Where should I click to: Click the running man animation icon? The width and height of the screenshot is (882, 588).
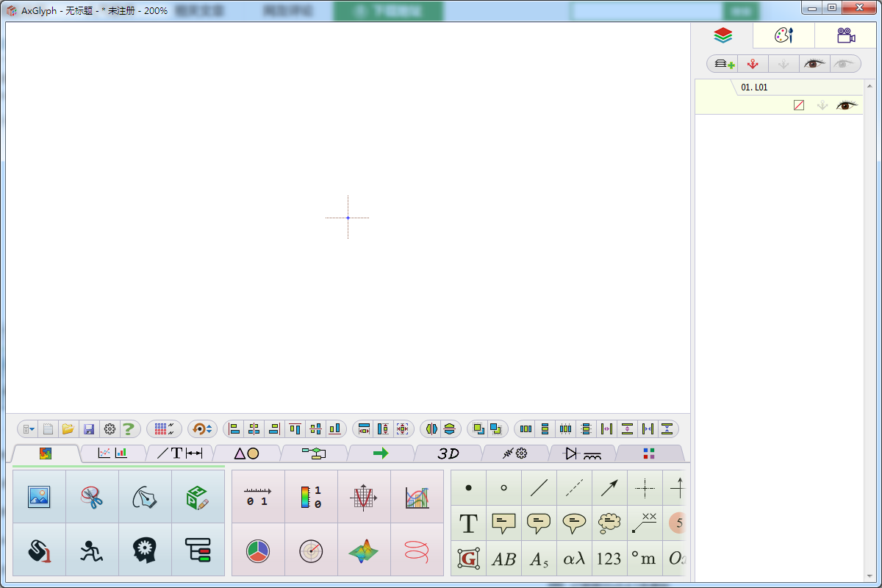tap(92, 550)
